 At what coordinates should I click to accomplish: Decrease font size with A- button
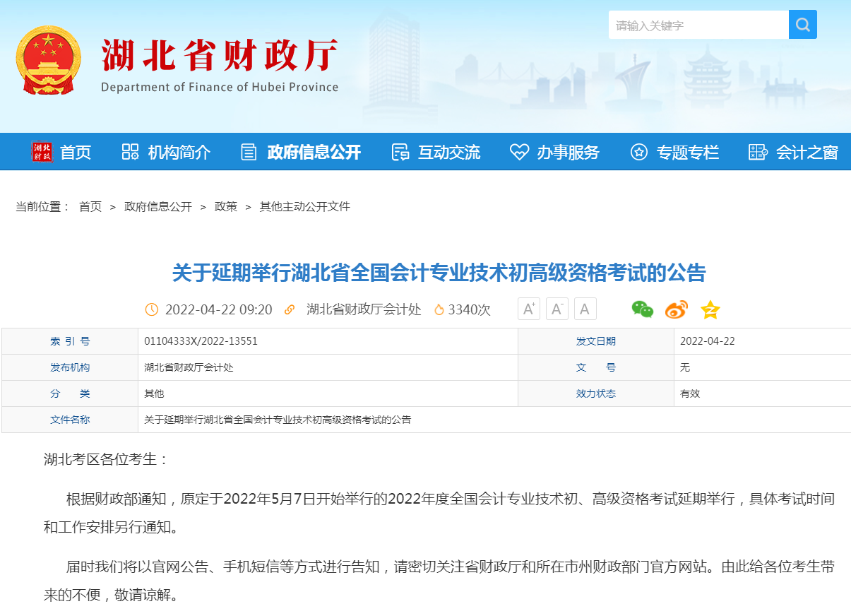click(557, 309)
